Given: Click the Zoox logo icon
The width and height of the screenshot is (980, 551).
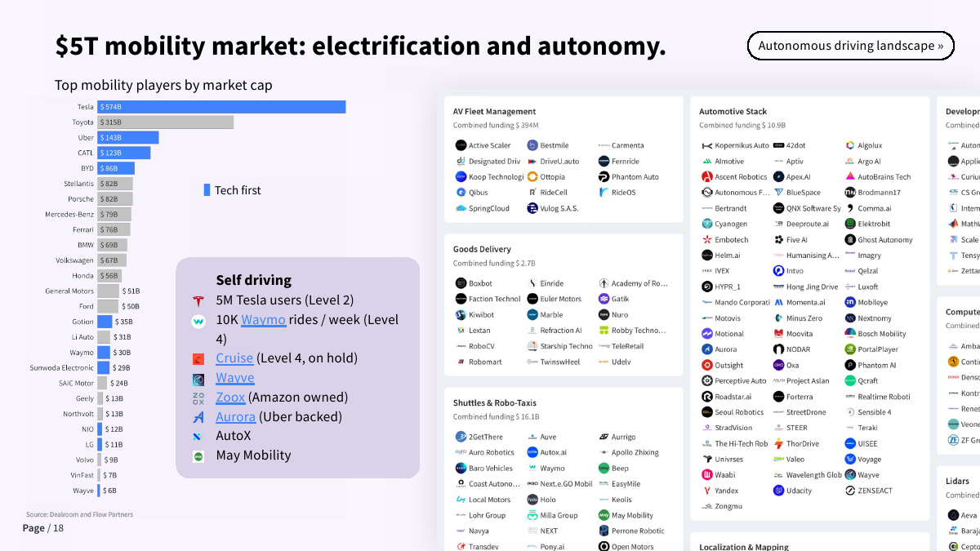Looking at the screenshot, I should pos(198,398).
